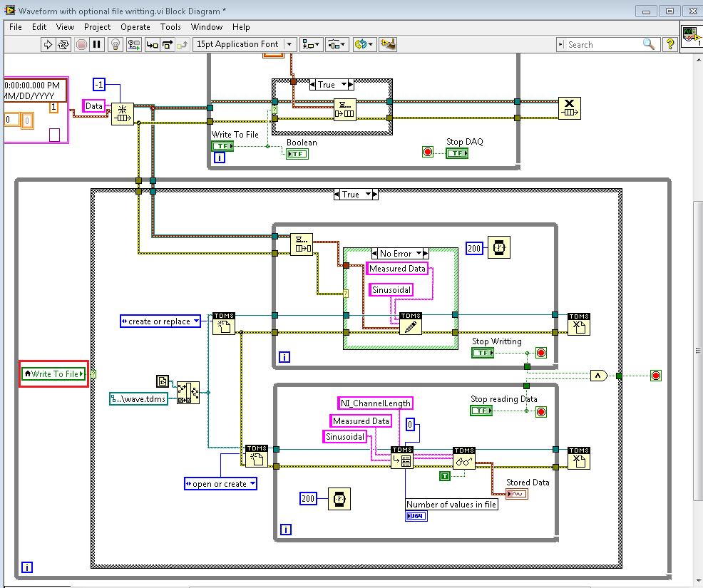Click the NI_ChannelLength string constant
703x588 pixels.
coord(375,403)
